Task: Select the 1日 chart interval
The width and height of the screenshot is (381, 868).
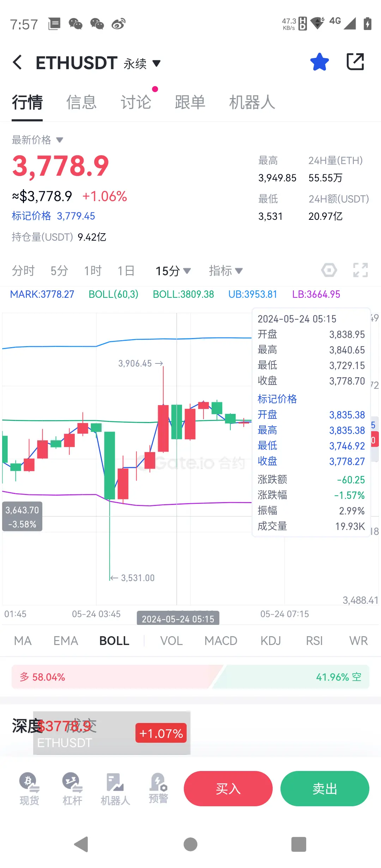Action: point(126,271)
